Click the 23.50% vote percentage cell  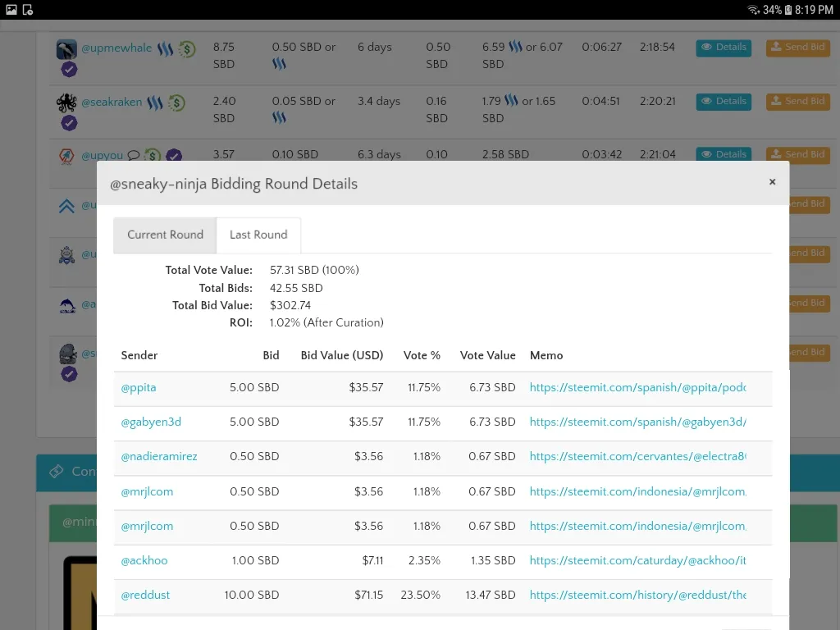[x=421, y=595]
